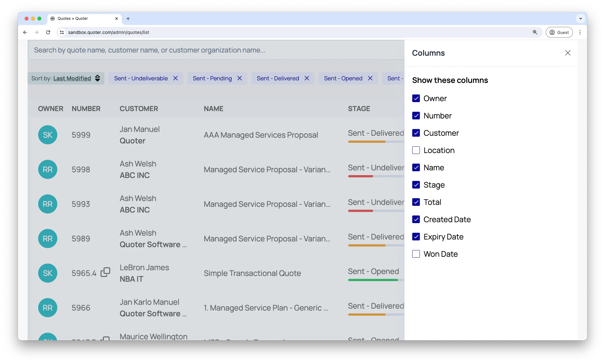Click the magnifier zoom icon in address bar
This screenshot has height=364, width=605.
535,32
